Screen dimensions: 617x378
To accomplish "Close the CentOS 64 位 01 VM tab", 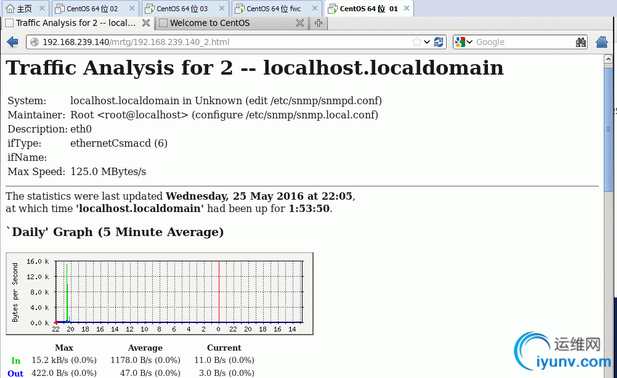I will (x=406, y=8).
